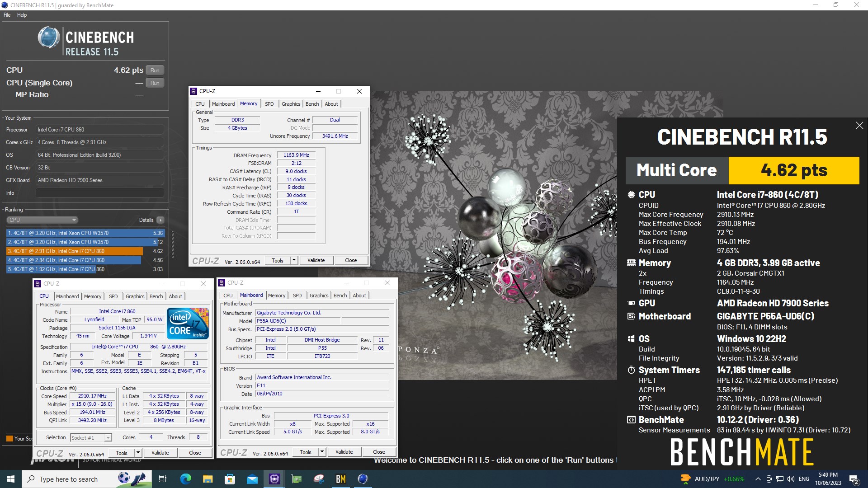The height and width of the screenshot is (488, 868).
Task: Select Bench tab in CPU-Z memory window
Action: point(312,104)
